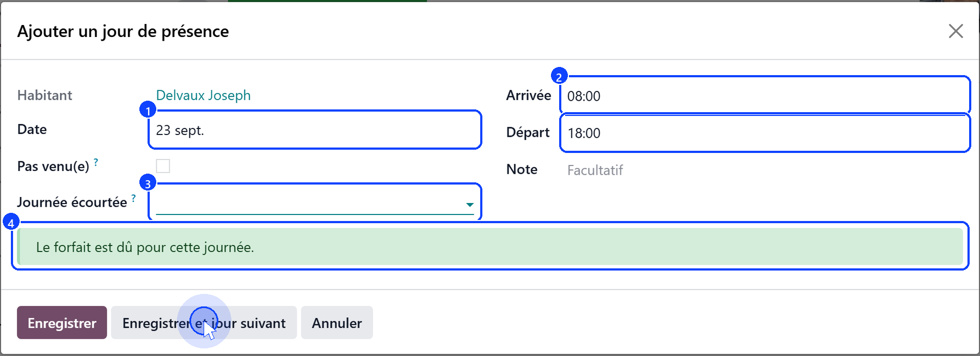Image resolution: width=980 pixels, height=356 pixels.
Task: Click annotation badge 1 above Date field
Action: click(148, 110)
